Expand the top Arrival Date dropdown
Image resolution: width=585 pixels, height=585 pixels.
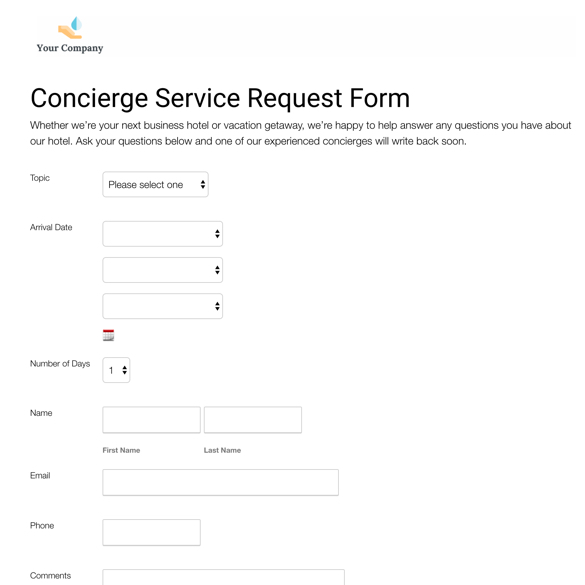[162, 234]
